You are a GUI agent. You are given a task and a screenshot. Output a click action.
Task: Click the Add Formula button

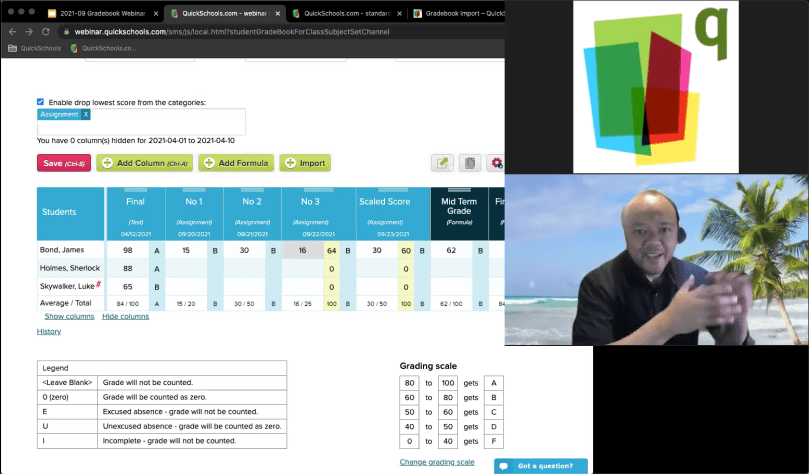(x=236, y=163)
